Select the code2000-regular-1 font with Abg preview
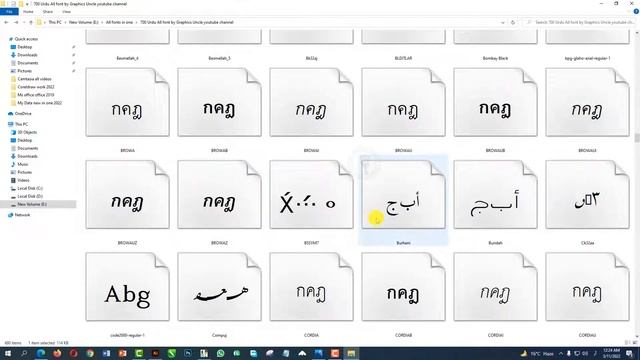This screenshot has width=640, height=360. click(127, 287)
